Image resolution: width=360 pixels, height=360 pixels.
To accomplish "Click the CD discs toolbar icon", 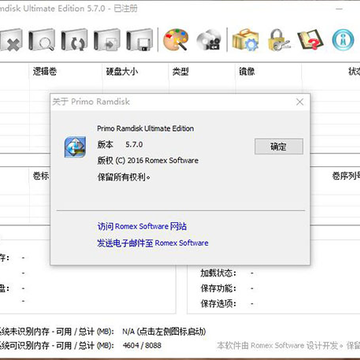I will [x=209, y=40].
